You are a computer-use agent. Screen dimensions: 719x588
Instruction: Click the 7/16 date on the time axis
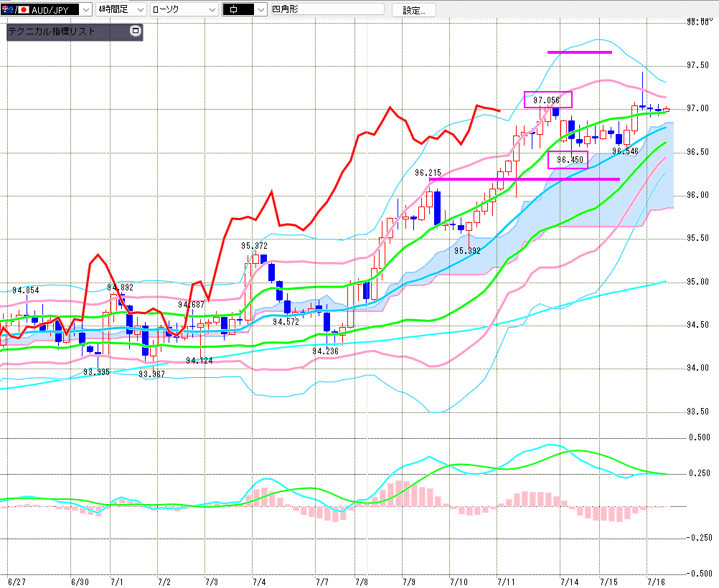click(x=656, y=582)
